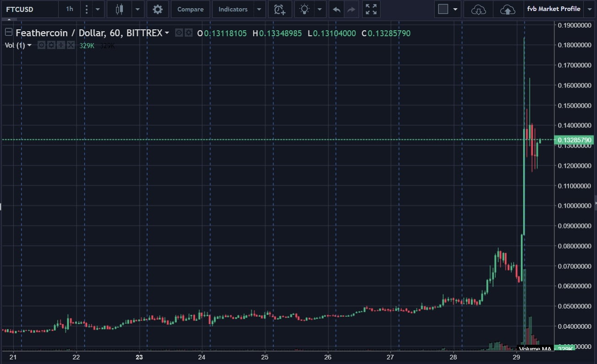This screenshot has height=364, width=597.
Task: Create an alert with the alarm clock icon
Action: pyautogui.click(x=280, y=9)
